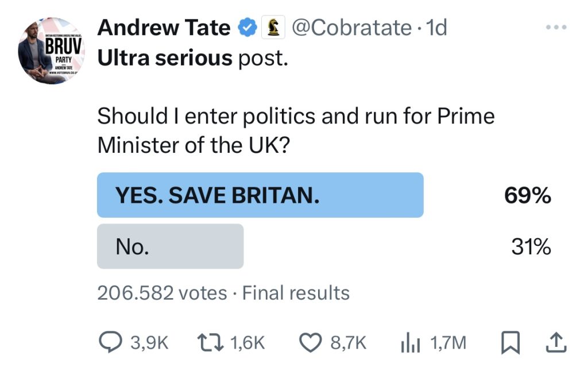Click the 1,7M views count
The height and width of the screenshot is (371, 588).
click(x=448, y=343)
